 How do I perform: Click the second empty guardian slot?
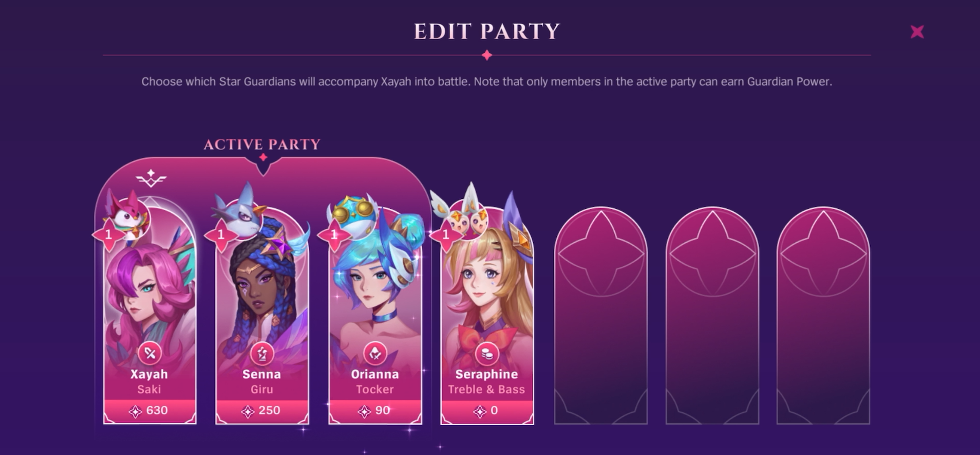click(x=712, y=315)
